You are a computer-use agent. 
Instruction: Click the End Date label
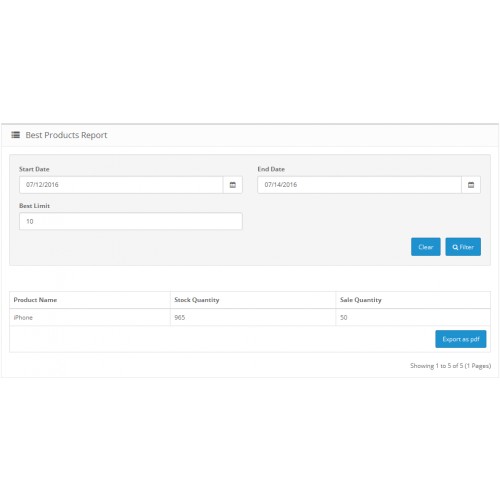click(x=271, y=169)
